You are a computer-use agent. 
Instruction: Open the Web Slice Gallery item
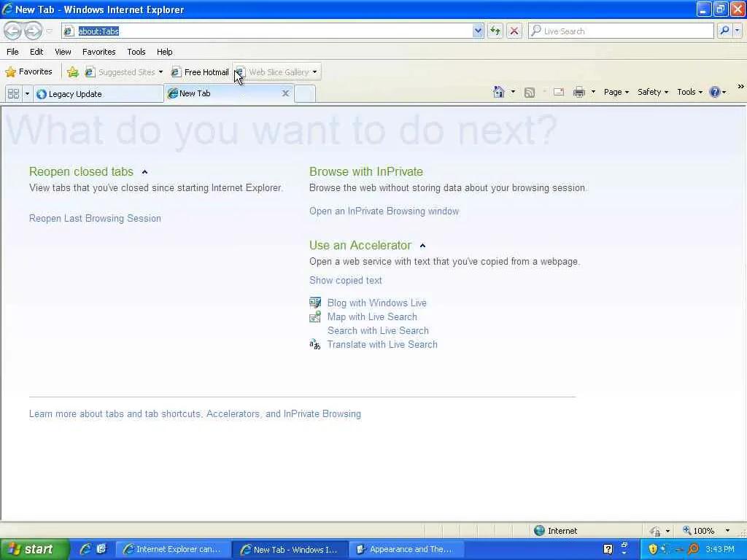tap(276, 72)
